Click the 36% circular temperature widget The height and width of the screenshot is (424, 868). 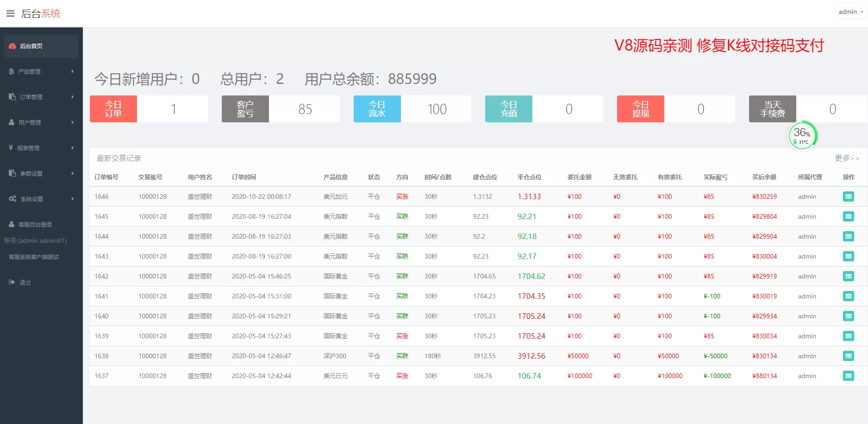tap(802, 136)
